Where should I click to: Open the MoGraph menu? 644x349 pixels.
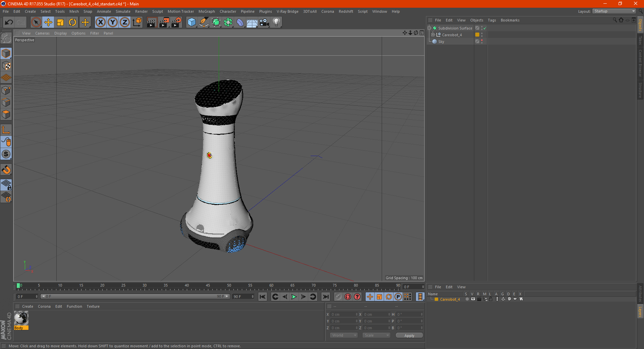point(207,11)
